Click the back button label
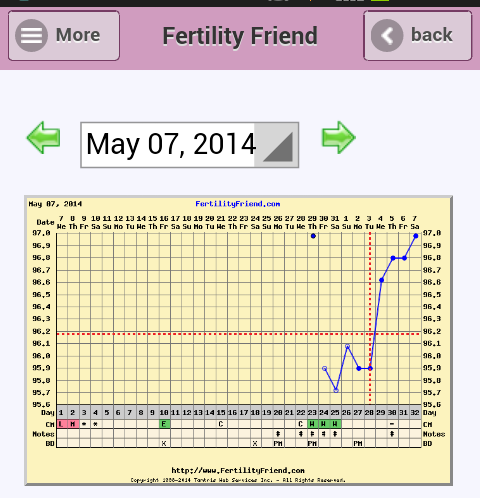Image resolution: width=480 pixels, height=498 pixels. (432, 35)
